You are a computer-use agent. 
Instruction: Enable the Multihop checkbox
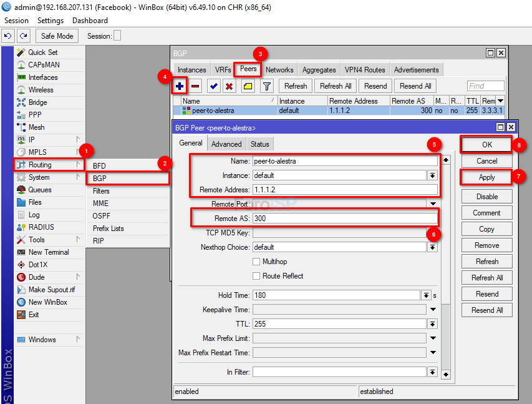tap(256, 262)
